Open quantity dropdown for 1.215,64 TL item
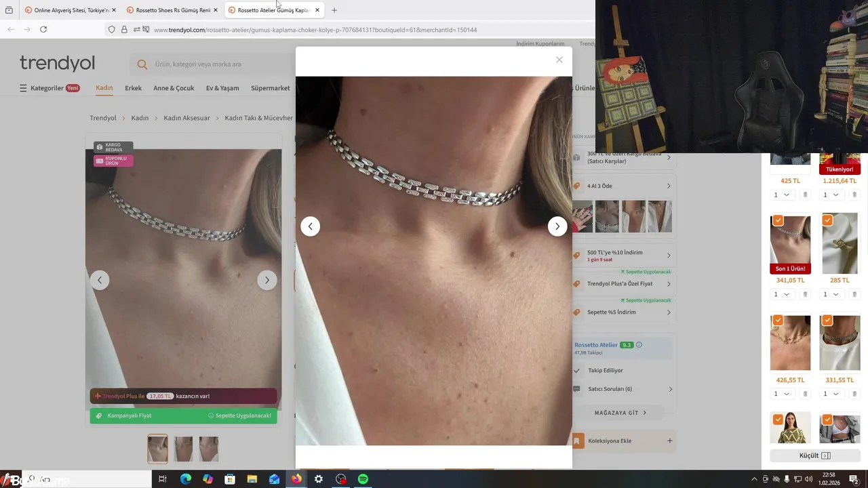Viewport: 868px width, 488px height. pyautogui.click(x=831, y=195)
